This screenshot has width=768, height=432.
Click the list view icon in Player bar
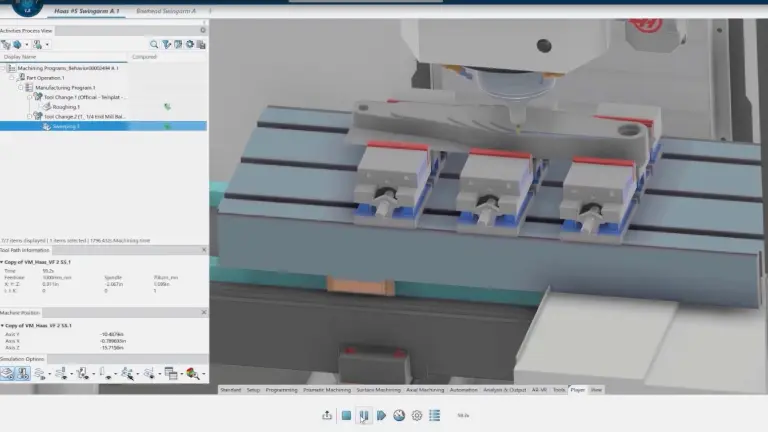pos(434,415)
